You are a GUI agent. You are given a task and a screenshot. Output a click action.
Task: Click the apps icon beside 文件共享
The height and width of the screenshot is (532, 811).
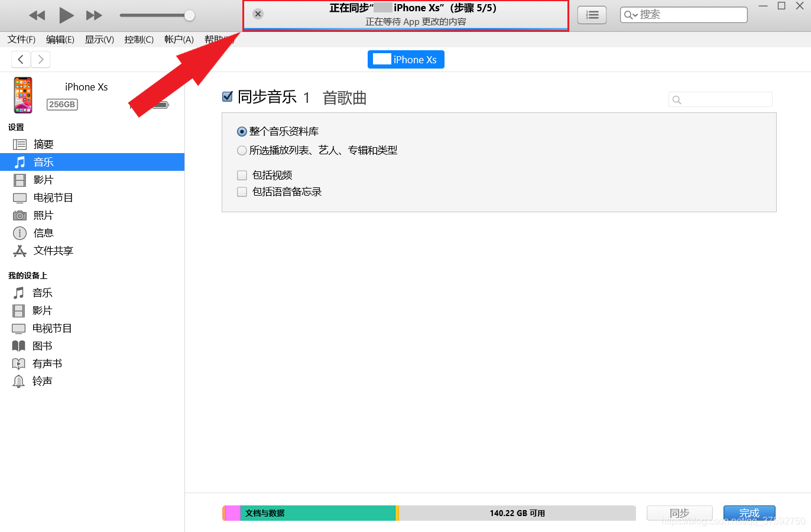point(20,251)
